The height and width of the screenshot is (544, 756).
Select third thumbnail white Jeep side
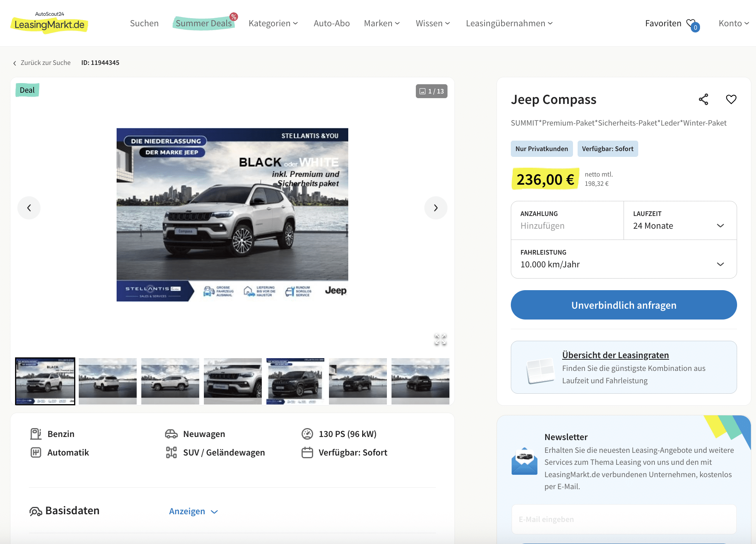[170, 381]
